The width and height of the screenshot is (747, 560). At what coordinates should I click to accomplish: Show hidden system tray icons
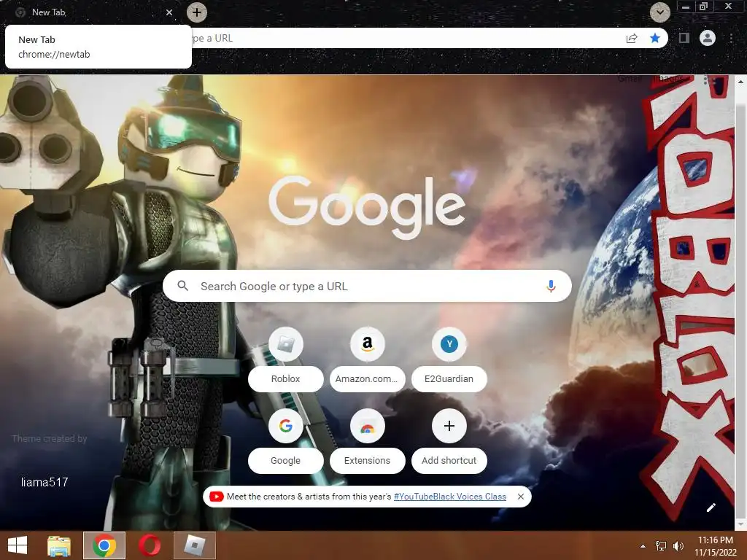(643, 546)
